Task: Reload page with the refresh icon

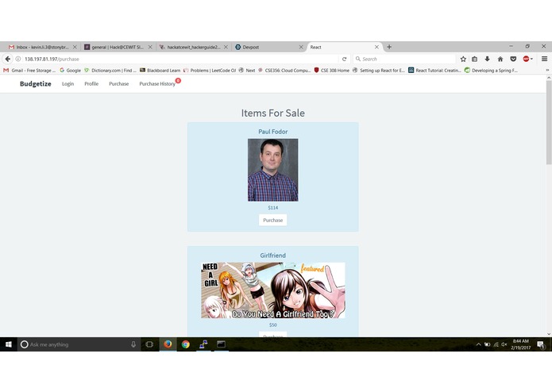Action: point(344,59)
